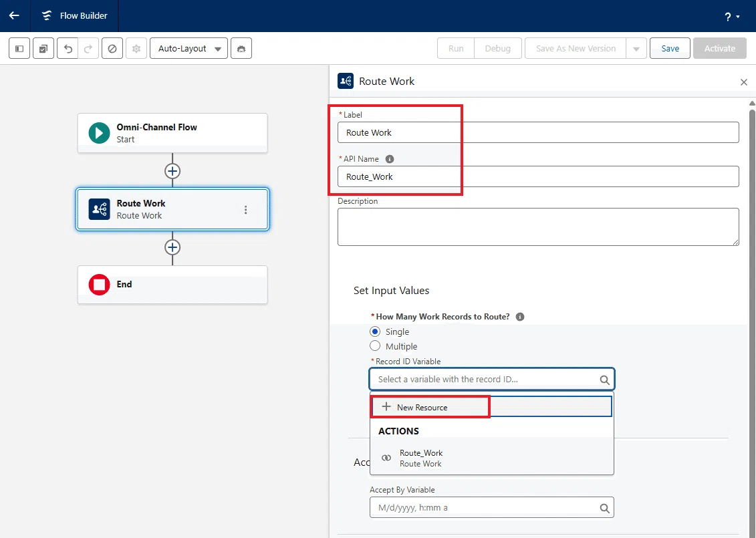Open flow settings gear icon

coord(136,48)
